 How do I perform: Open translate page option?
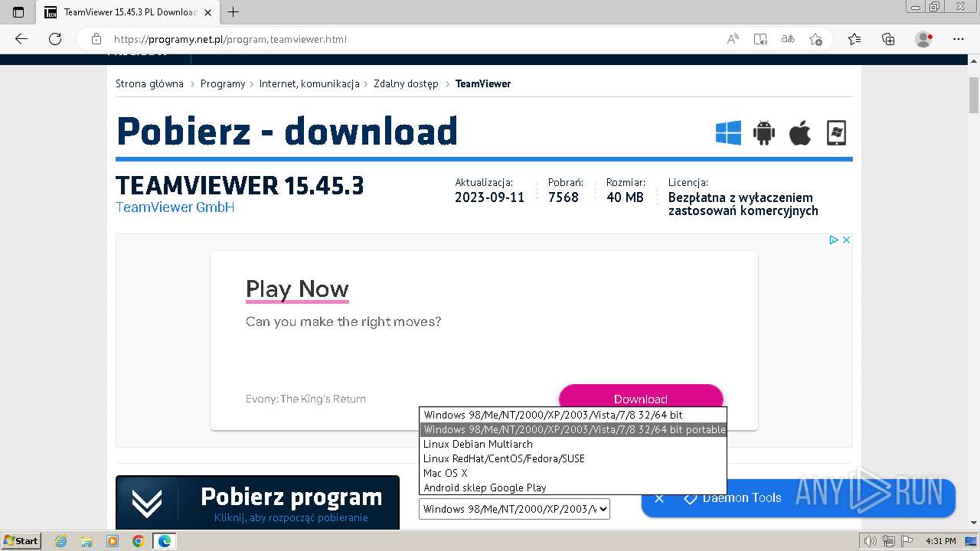click(788, 39)
